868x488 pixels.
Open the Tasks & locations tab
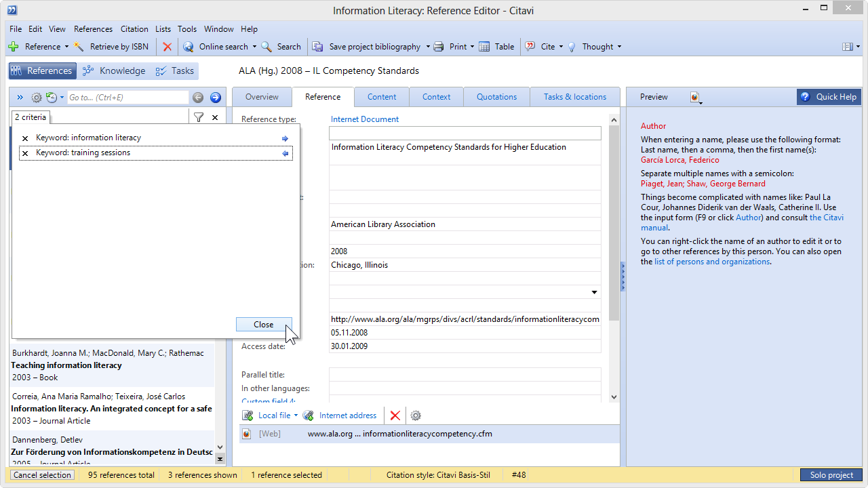[x=575, y=97]
